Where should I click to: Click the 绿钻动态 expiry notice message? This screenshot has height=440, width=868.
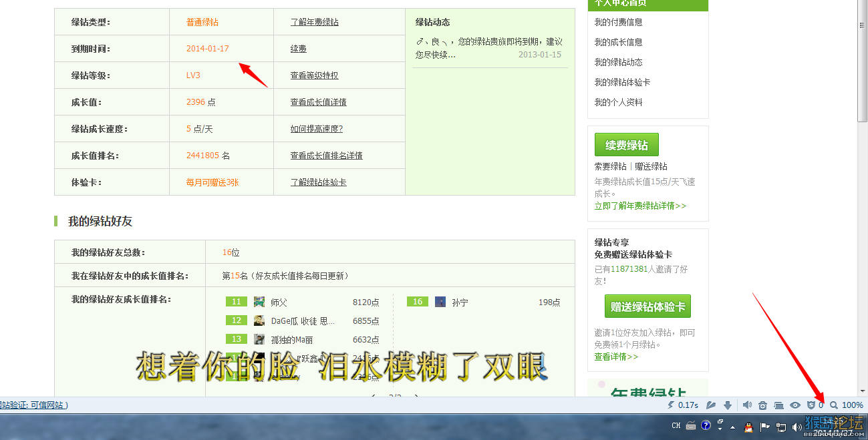[489, 48]
